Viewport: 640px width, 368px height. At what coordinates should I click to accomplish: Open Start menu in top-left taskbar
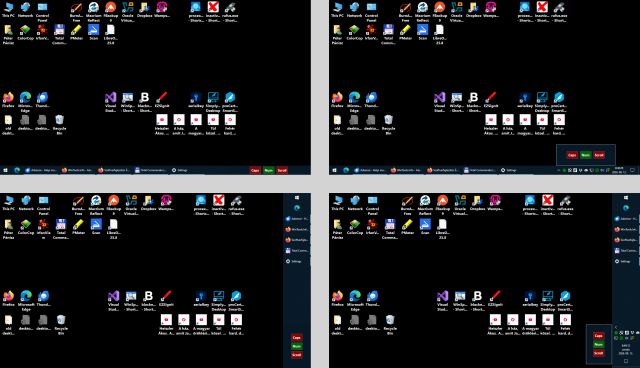tap(5, 170)
